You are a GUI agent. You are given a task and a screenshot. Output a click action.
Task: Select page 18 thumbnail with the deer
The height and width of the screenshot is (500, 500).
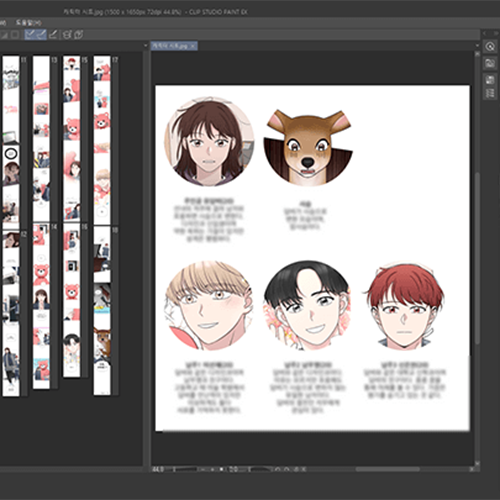pyautogui.click(x=102, y=310)
